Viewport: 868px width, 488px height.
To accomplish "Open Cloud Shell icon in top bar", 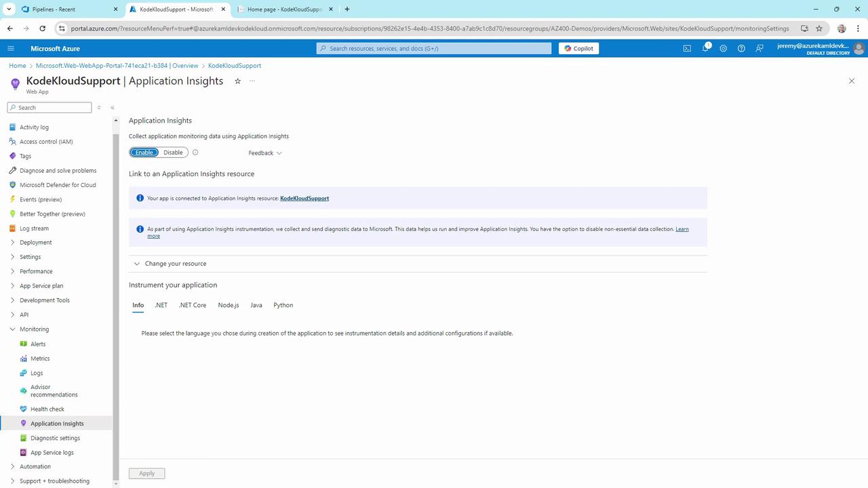I will (687, 49).
